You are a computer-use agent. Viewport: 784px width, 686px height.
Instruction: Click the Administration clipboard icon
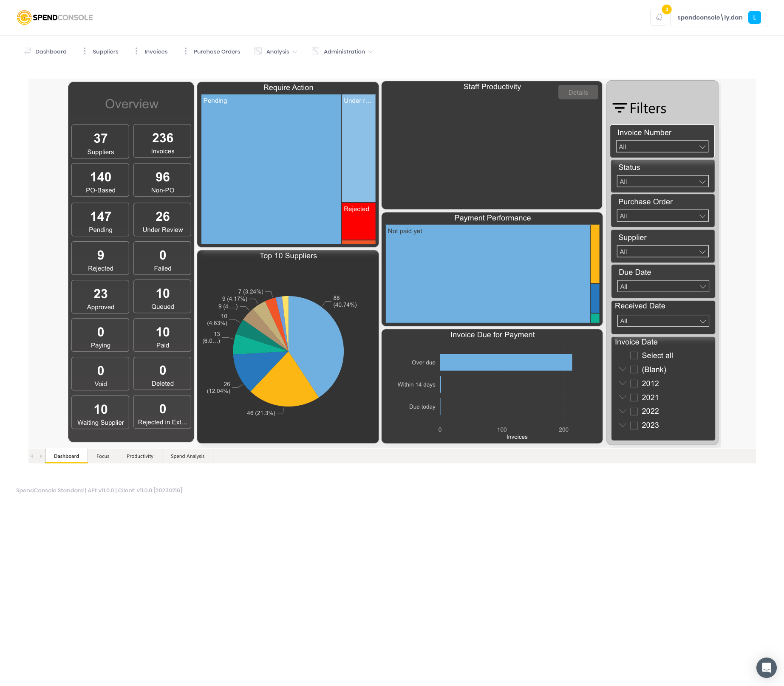click(x=315, y=51)
